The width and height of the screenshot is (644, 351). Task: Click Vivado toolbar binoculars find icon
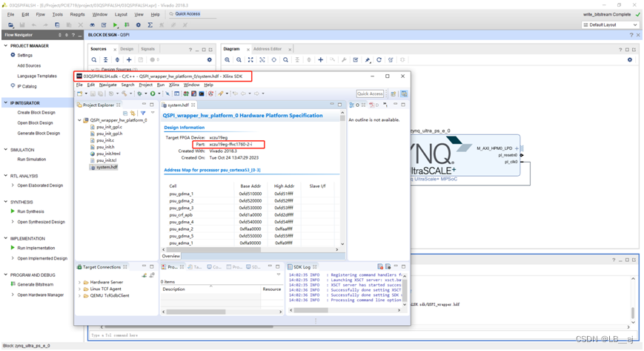[93, 25]
